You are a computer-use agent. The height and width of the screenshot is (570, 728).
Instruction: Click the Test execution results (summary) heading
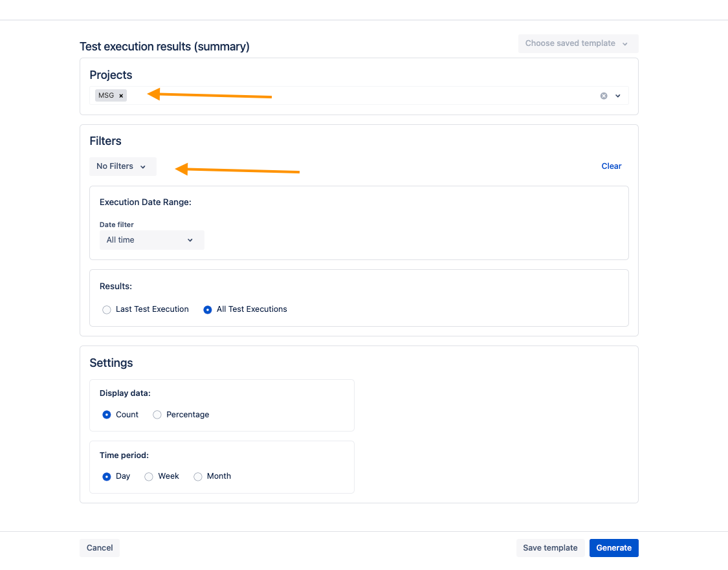tap(164, 47)
